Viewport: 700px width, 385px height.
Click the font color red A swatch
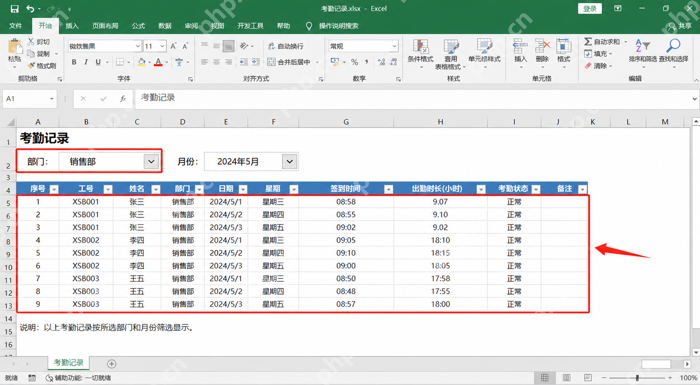158,62
